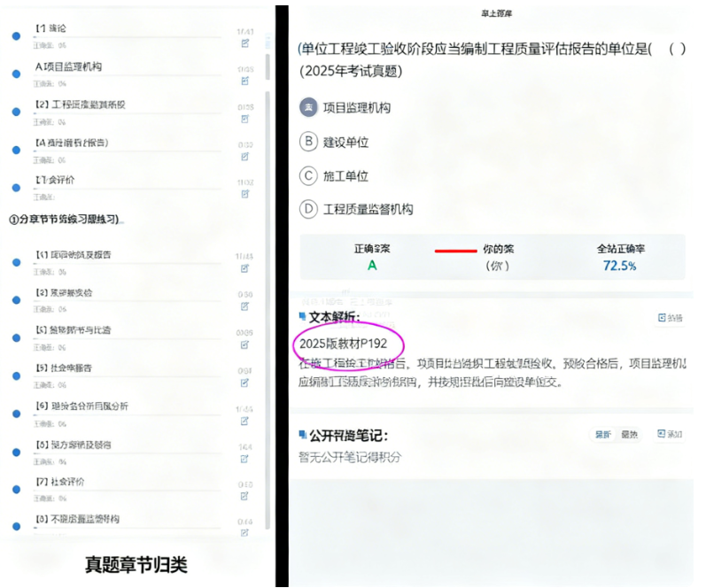Open the edit icon in the 【2】 row below 及报告
Viewport: 706px width, 588px height.
[x=244, y=306]
